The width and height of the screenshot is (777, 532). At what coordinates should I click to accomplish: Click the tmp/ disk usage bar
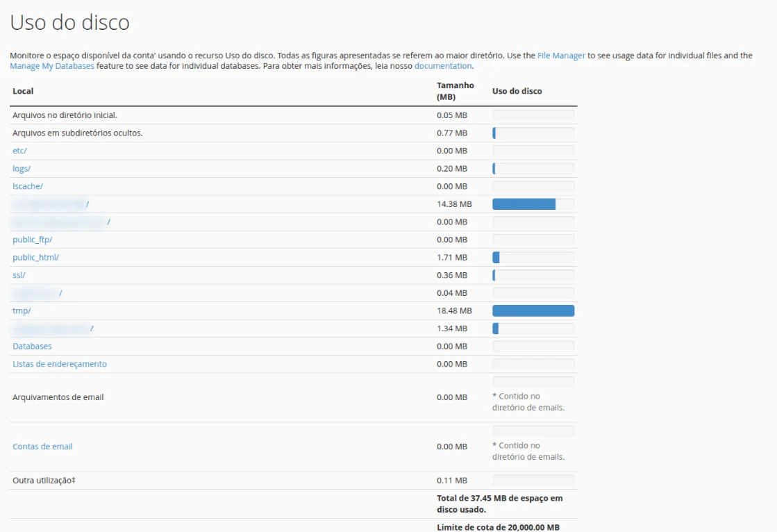[x=533, y=311]
